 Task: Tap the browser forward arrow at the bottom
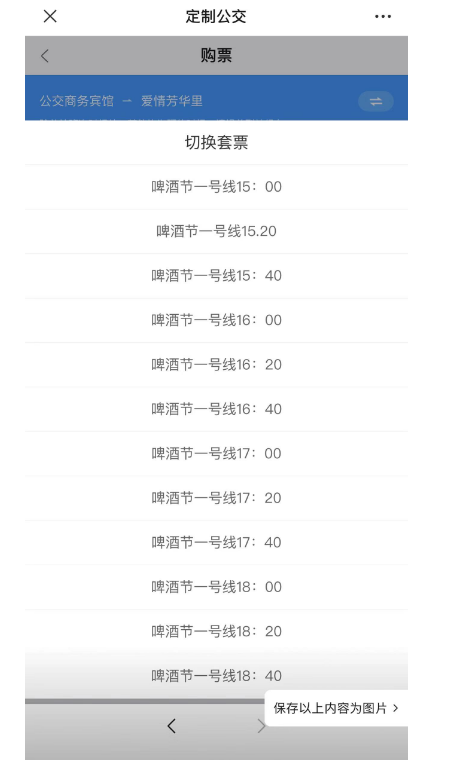(x=261, y=726)
